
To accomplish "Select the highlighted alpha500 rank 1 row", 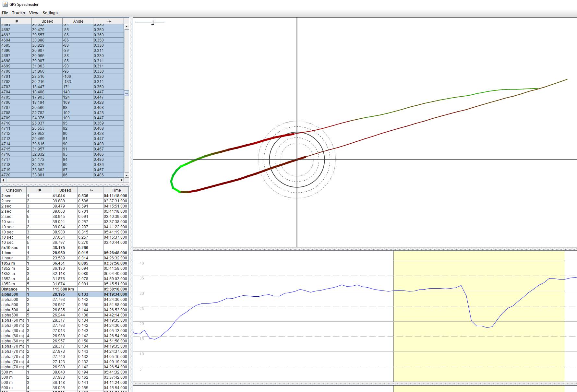I will 65,294.
